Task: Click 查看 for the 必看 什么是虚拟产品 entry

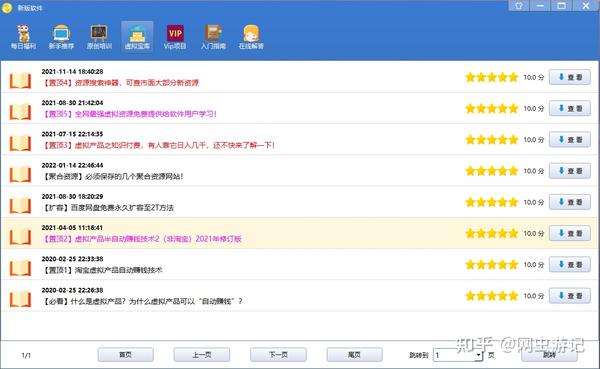Action: click(x=570, y=296)
